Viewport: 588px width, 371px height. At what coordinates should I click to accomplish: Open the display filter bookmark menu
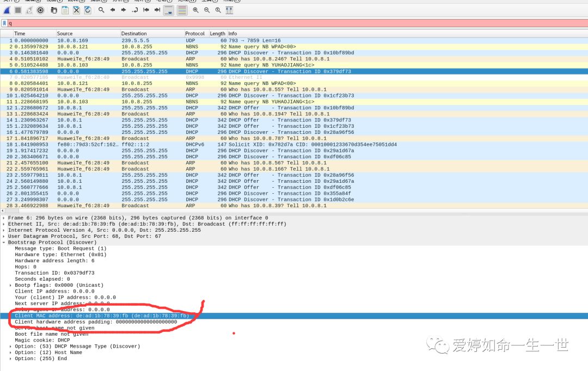coord(4,23)
